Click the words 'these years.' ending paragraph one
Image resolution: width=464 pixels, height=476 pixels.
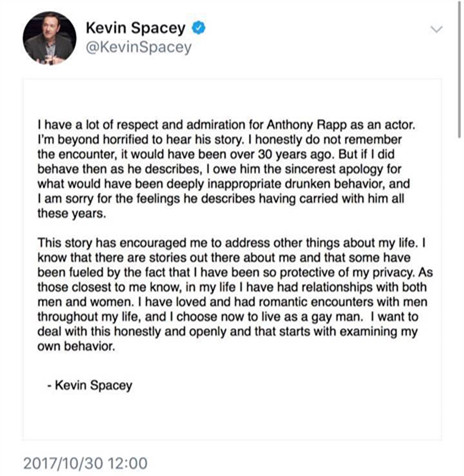(x=72, y=213)
